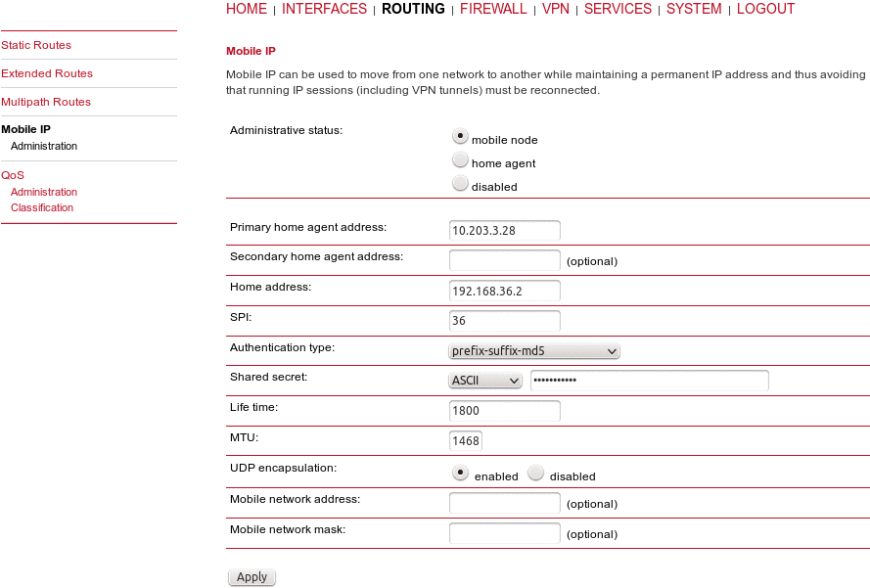Image resolution: width=870 pixels, height=588 pixels.
Task: Open Administration under QoS
Action: [x=44, y=192]
